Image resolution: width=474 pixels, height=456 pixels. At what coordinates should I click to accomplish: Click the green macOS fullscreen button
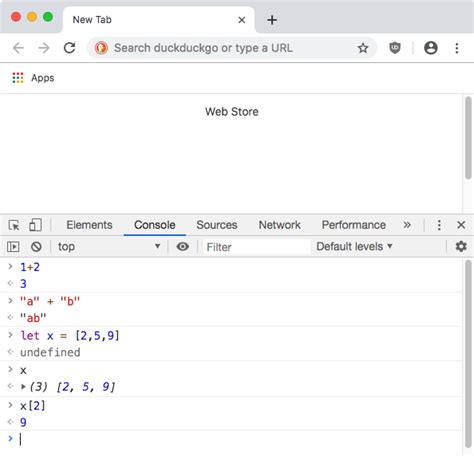pos(48,17)
